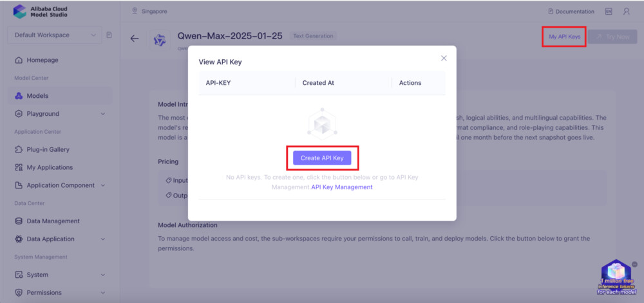Expand the Playground menu
Screen dimensions: 644x303
pyautogui.click(x=102, y=114)
